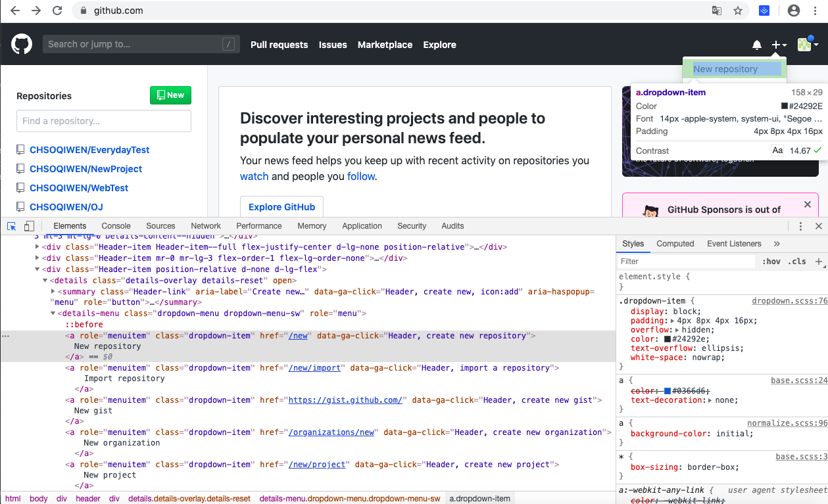
Task: Reload the page
Action: tap(57, 11)
